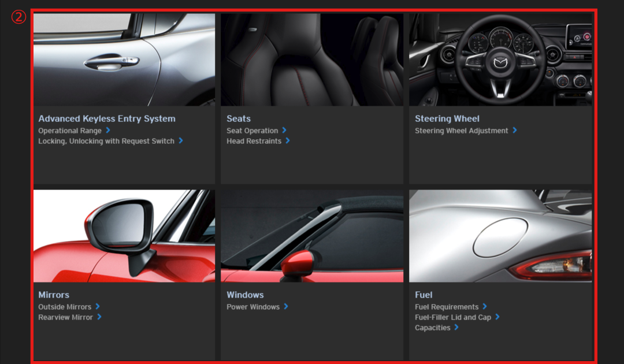Click the Advanced Keyless Entry System heading
624x364 pixels.
pyautogui.click(x=107, y=118)
